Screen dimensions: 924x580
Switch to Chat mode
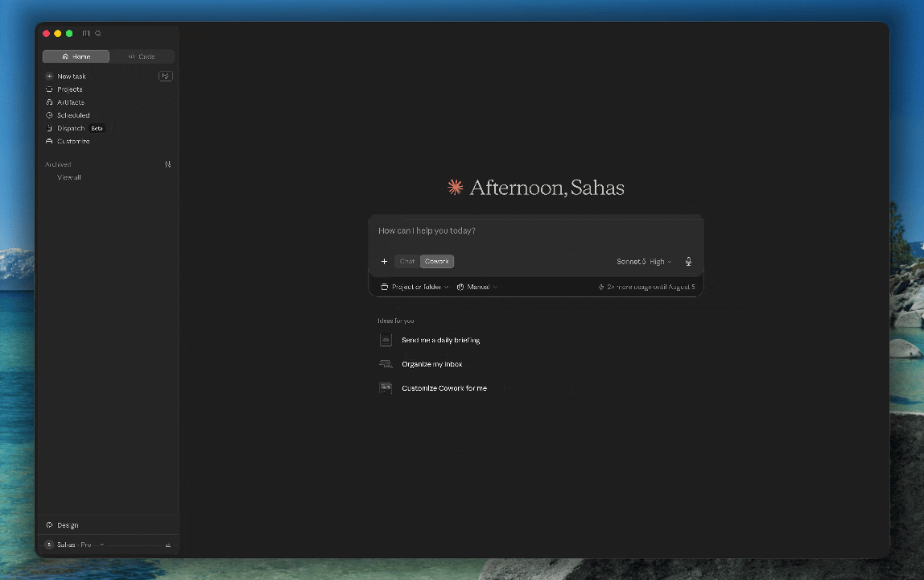click(x=407, y=261)
